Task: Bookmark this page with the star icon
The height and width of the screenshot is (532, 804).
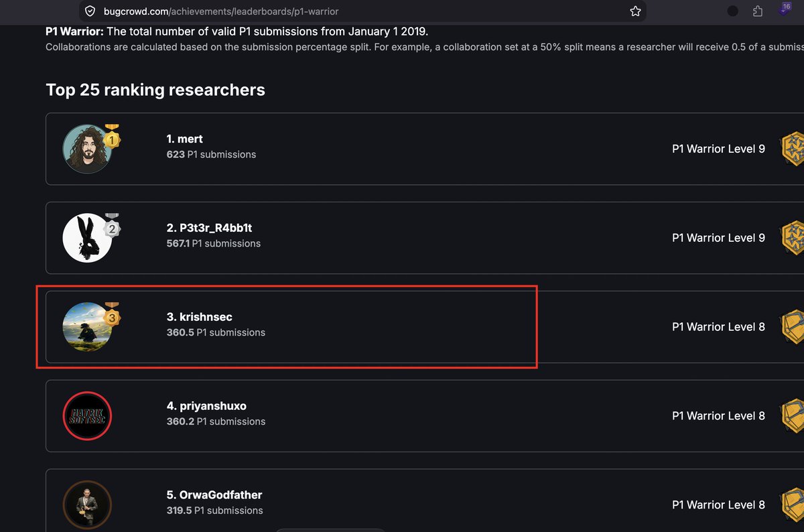Action: pyautogui.click(x=635, y=11)
